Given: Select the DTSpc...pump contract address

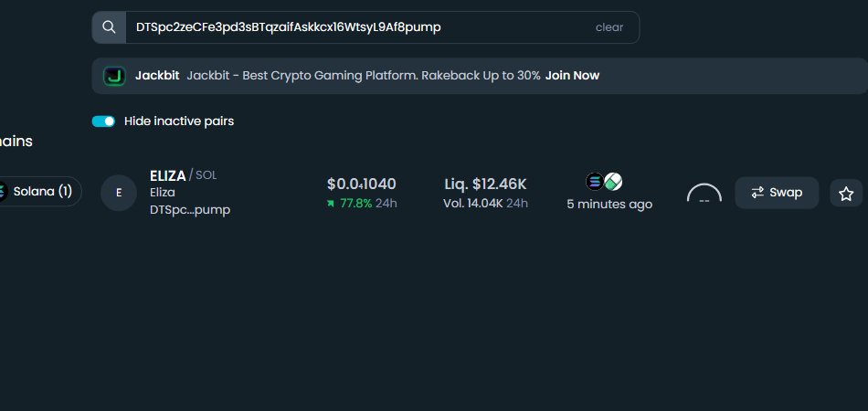Looking at the screenshot, I should coord(190,210).
